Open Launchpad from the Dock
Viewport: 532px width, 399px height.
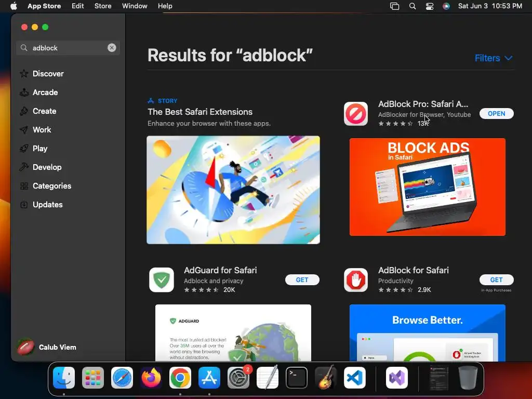pyautogui.click(x=93, y=378)
